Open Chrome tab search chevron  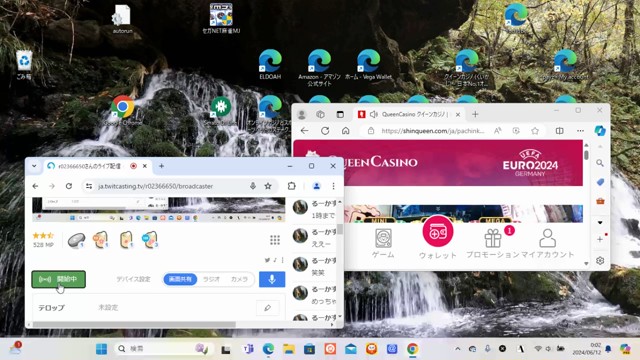[x=34, y=166]
